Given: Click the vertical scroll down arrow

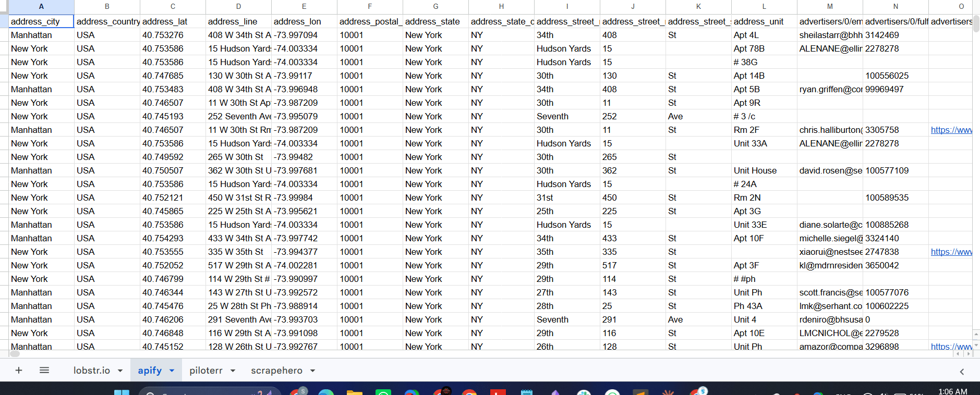Looking at the screenshot, I should (976, 345).
